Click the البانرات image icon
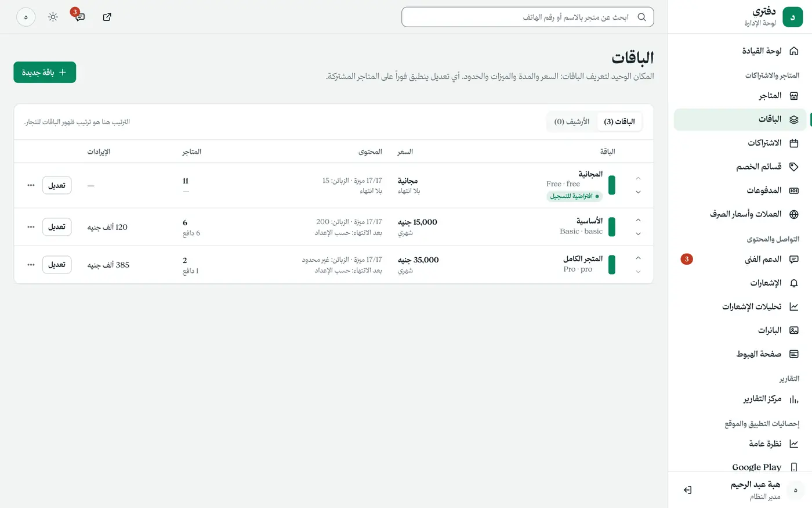812x508 pixels. tap(794, 330)
